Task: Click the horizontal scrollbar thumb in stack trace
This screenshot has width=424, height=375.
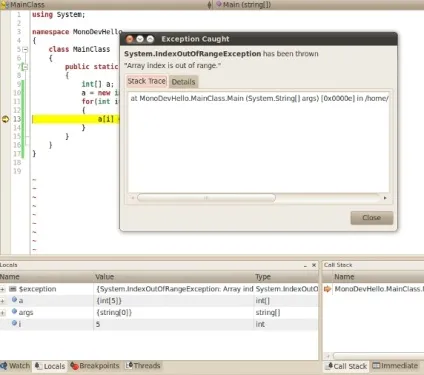Action: pyautogui.click(x=206, y=198)
